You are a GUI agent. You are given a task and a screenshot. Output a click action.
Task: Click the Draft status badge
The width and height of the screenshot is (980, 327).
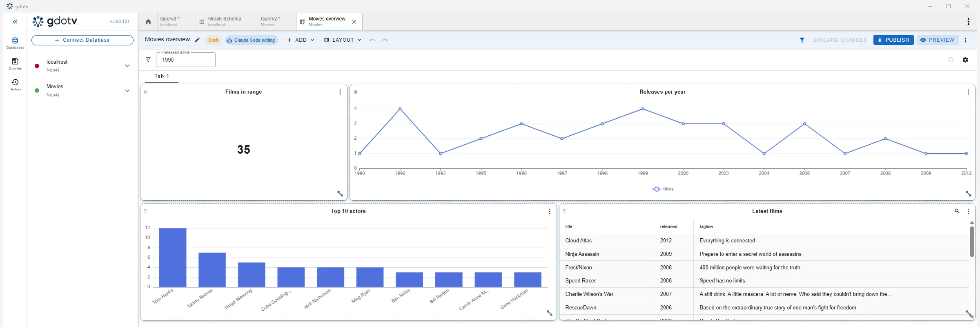point(213,40)
